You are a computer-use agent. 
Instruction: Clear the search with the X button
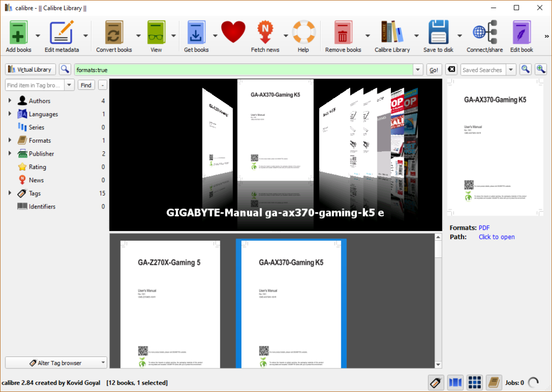[x=451, y=69]
